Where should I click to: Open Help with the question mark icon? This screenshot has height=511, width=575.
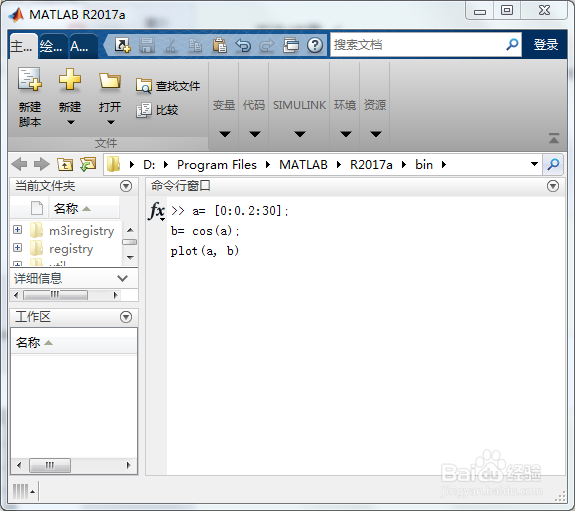click(315, 45)
